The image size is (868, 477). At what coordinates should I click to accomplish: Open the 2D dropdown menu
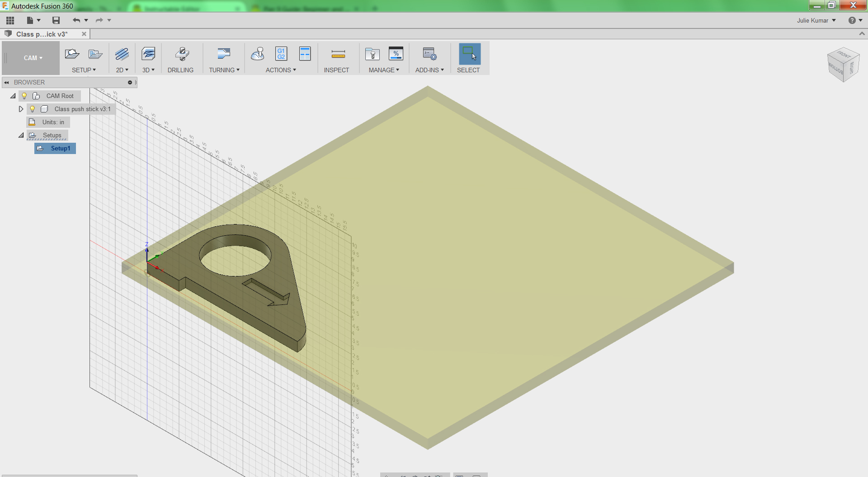(x=122, y=70)
